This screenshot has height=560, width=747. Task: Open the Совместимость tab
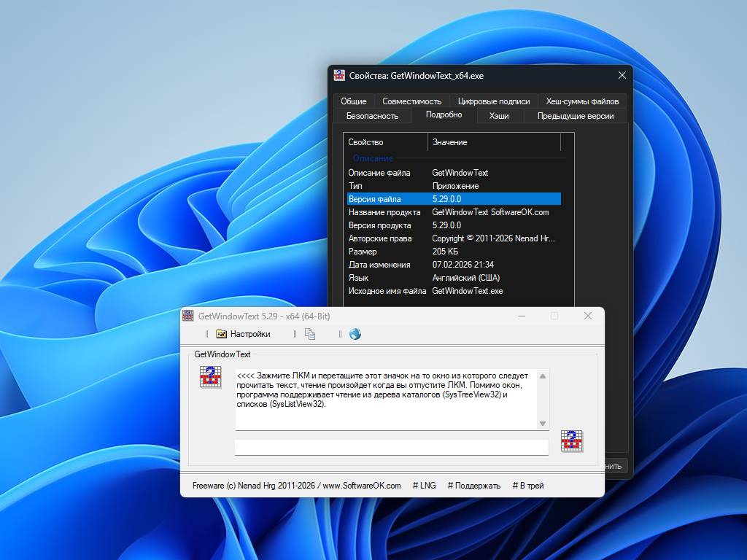pyautogui.click(x=412, y=101)
